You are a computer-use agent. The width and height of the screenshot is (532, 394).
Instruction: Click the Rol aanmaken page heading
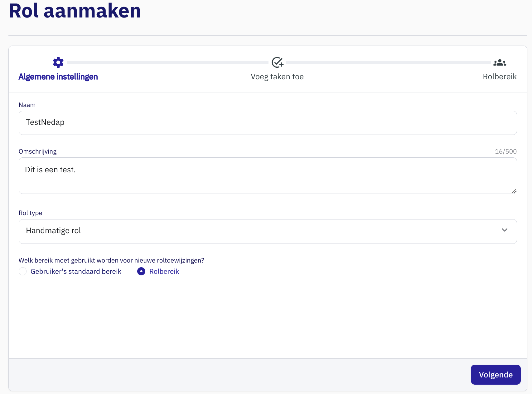[75, 11]
